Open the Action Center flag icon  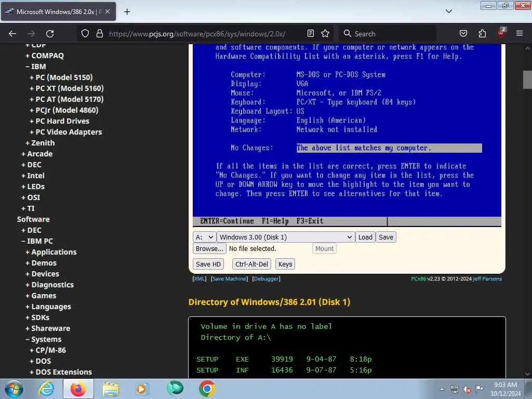(479, 389)
